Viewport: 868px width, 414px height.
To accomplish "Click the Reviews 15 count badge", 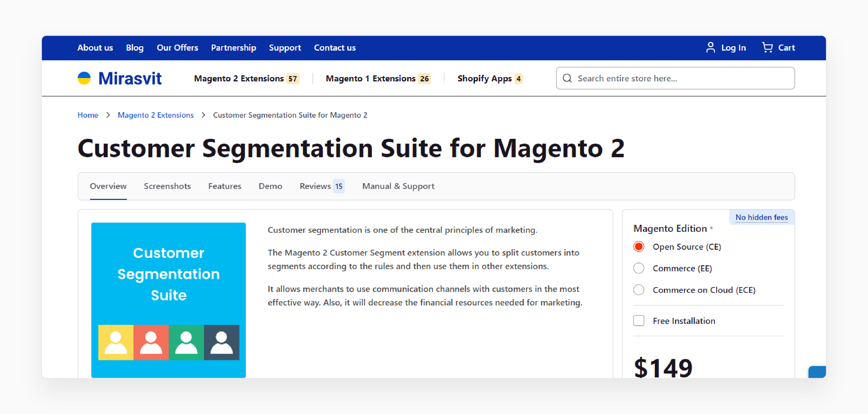I will (x=339, y=186).
